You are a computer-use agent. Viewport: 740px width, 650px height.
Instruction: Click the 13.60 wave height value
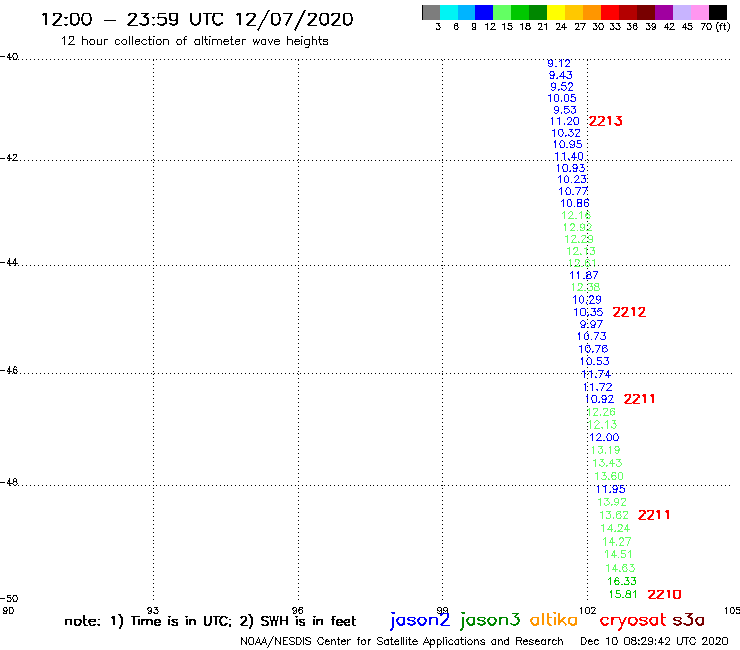[609, 476]
